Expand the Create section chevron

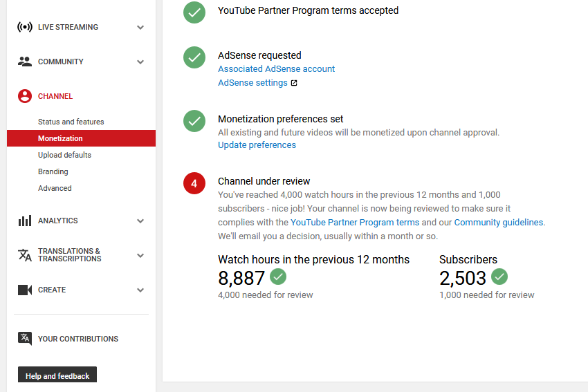pos(140,290)
